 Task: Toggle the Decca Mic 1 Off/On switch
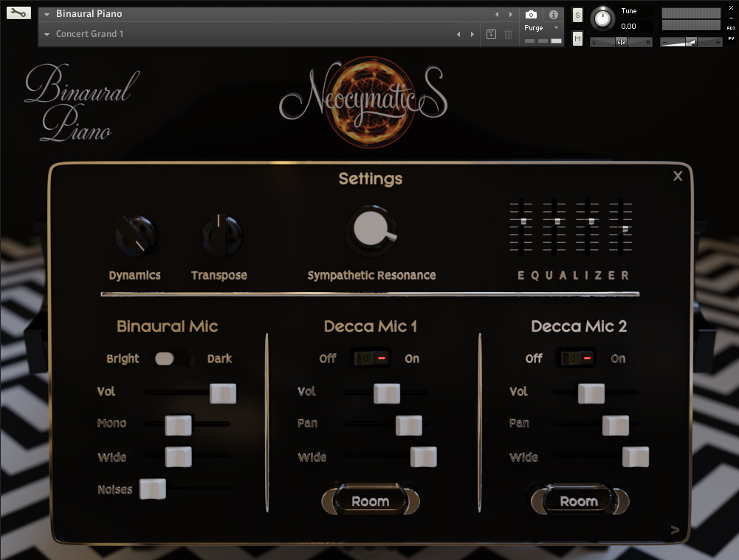point(371,359)
